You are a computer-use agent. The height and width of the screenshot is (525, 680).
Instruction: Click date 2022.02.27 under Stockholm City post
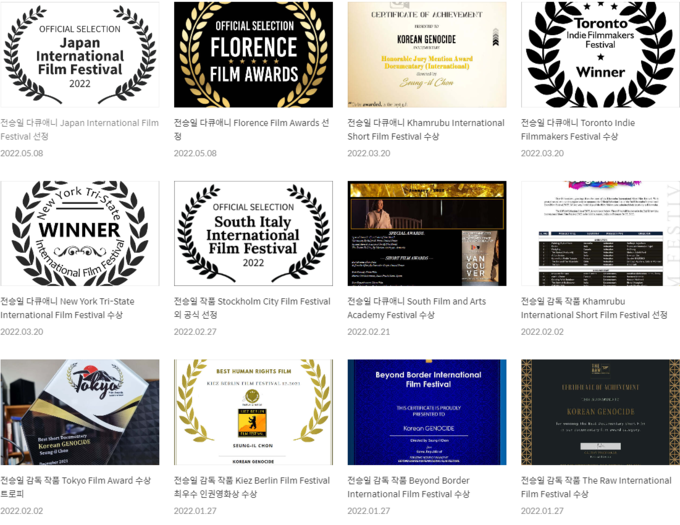click(195, 332)
